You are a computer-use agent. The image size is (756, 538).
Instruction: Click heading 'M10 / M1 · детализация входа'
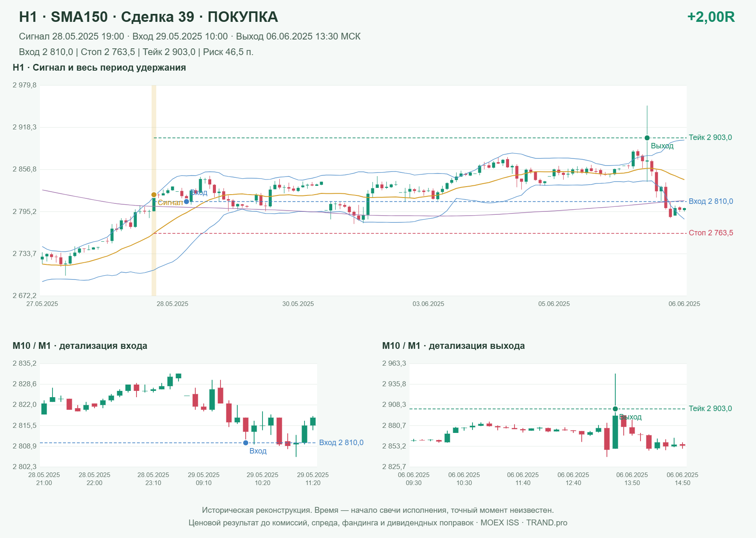(x=80, y=346)
